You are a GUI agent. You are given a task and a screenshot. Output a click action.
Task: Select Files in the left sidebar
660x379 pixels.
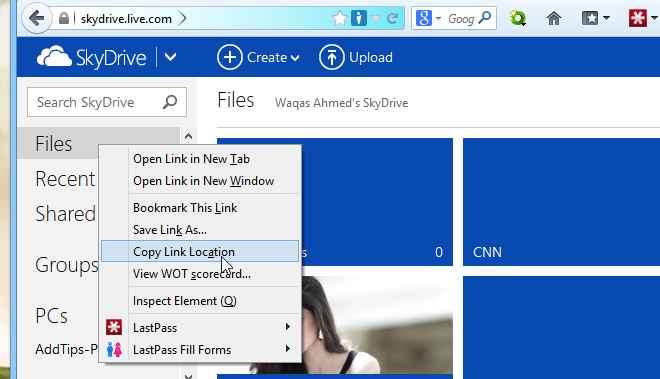point(54,144)
